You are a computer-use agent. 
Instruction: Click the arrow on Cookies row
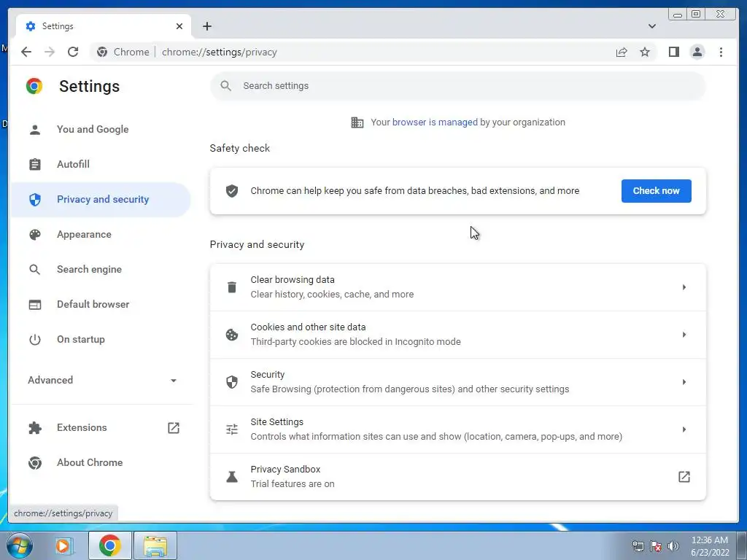click(x=684, y=335)
